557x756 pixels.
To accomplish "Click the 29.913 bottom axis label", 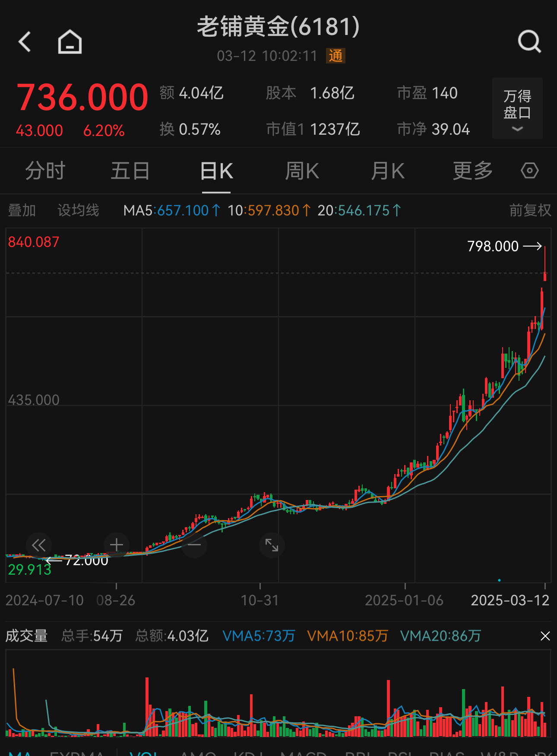I will coord(30,570).
